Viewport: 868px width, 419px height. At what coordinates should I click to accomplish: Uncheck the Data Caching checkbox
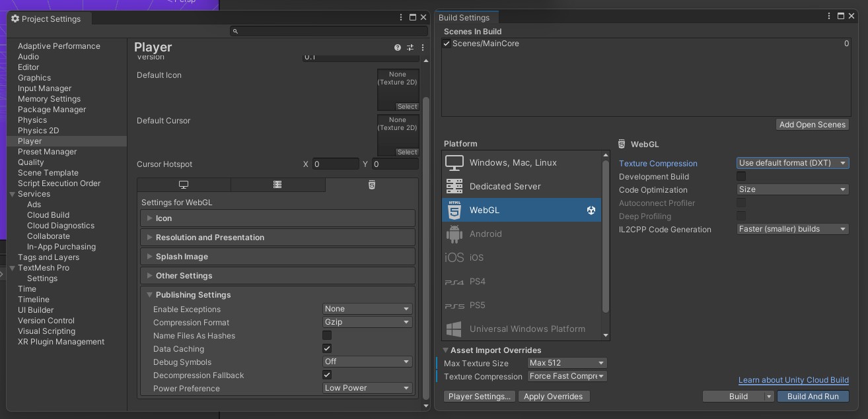pyautogui.click(x=327, y=348)
